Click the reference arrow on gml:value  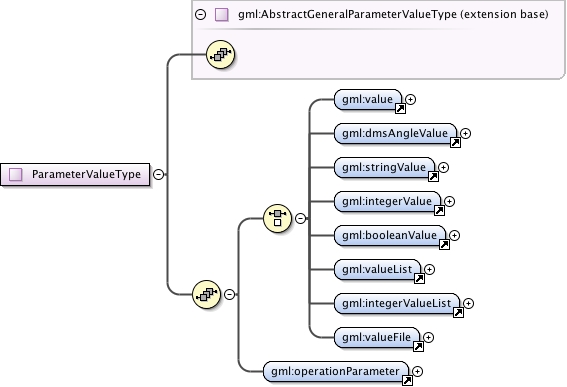[400, 108]
